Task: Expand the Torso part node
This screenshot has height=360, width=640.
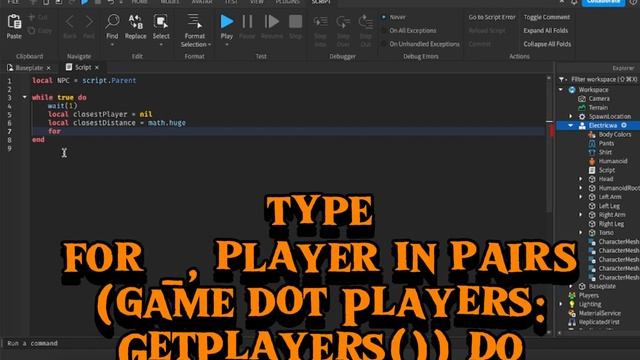Action: [x=581, y=233]
